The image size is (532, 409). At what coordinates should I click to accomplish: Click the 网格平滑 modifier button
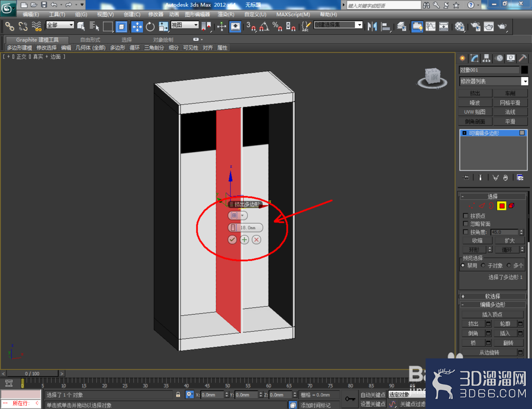[510, 103]
